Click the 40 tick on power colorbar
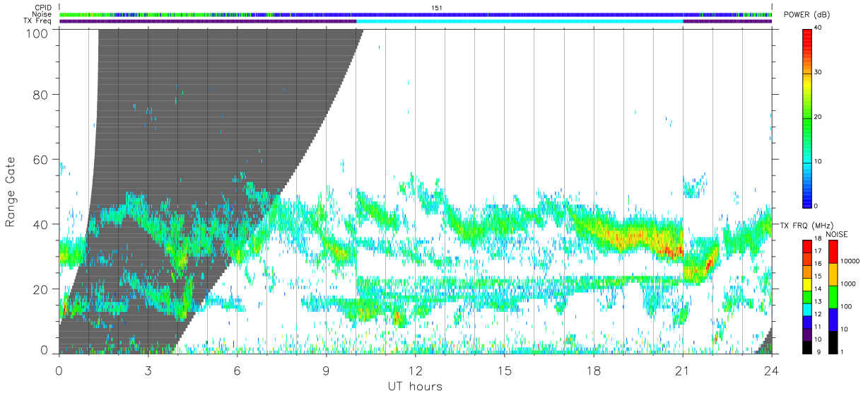 [818, 29]
